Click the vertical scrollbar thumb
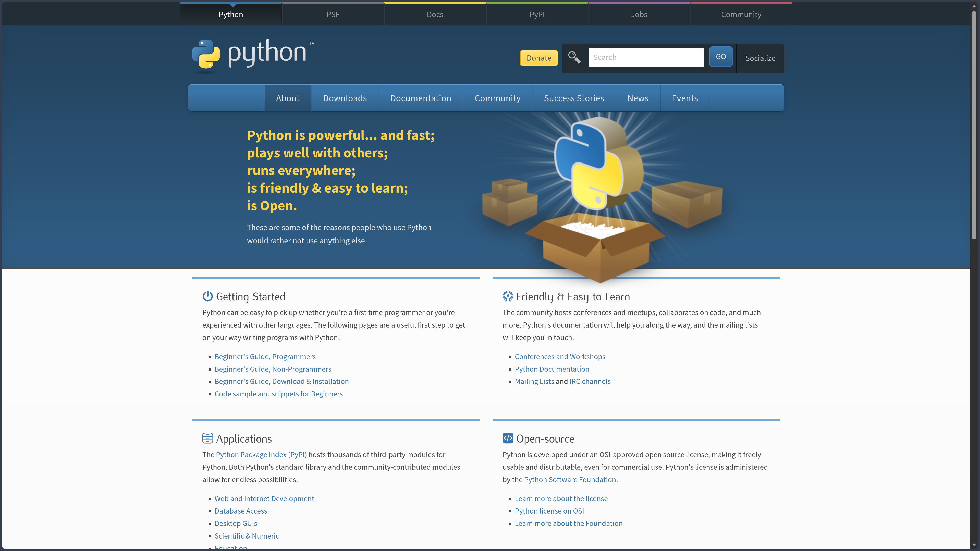 point(974,126)
